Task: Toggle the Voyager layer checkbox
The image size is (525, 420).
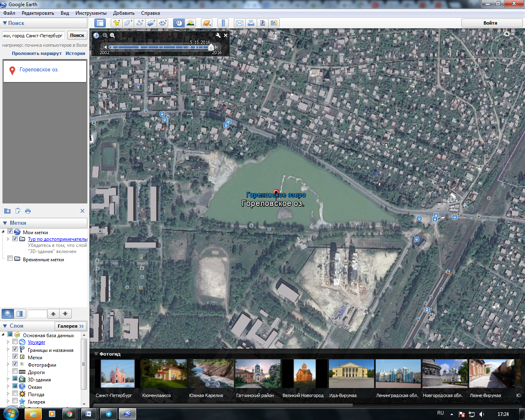Action: 15,342
